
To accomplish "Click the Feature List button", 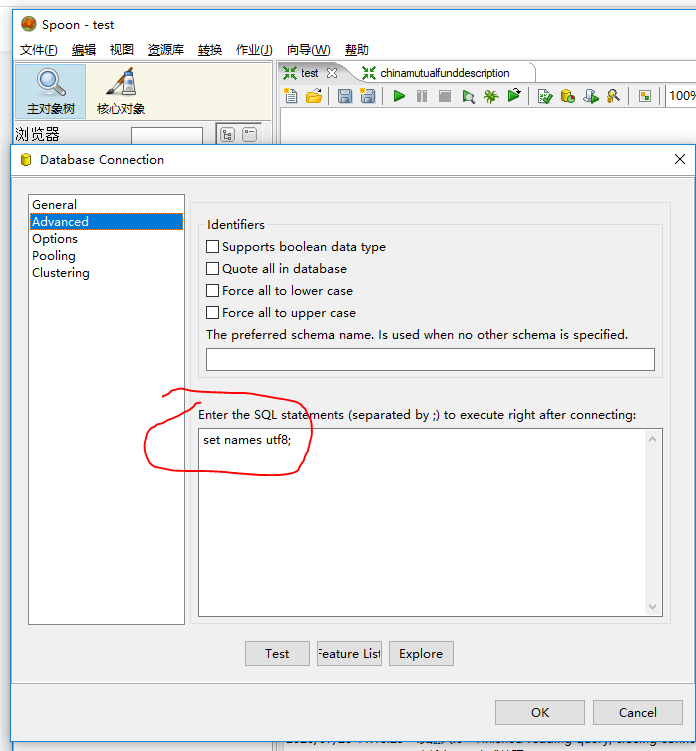I will pos(349,653).
